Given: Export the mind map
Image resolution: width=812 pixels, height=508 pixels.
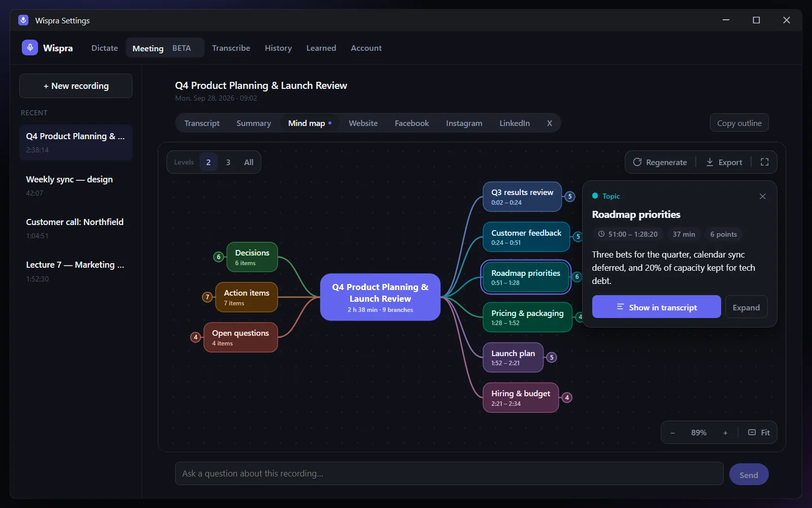Looking at the screenshot, I should [724, 162].
